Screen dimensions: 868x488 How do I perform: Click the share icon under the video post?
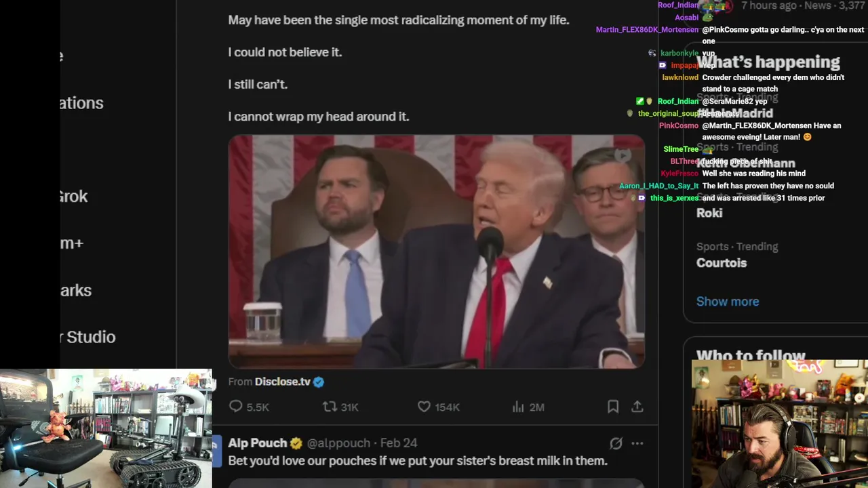pos(637,407)
